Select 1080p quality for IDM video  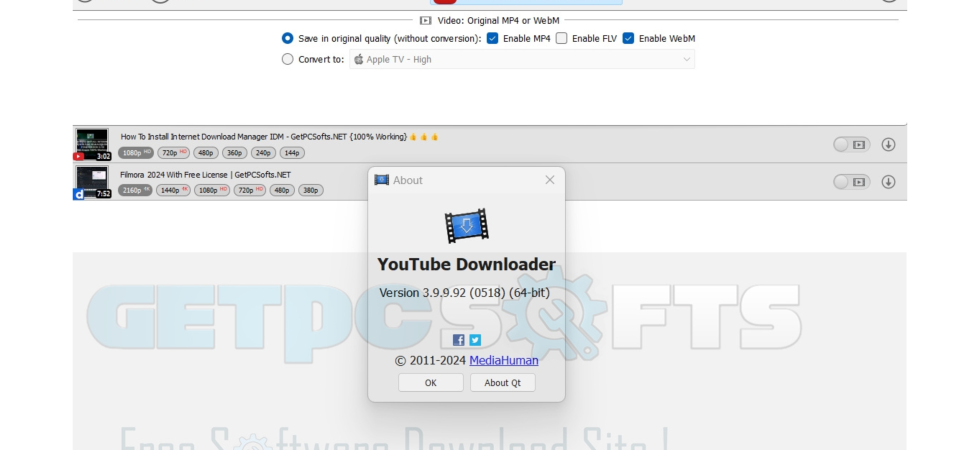tap(136, 152)
